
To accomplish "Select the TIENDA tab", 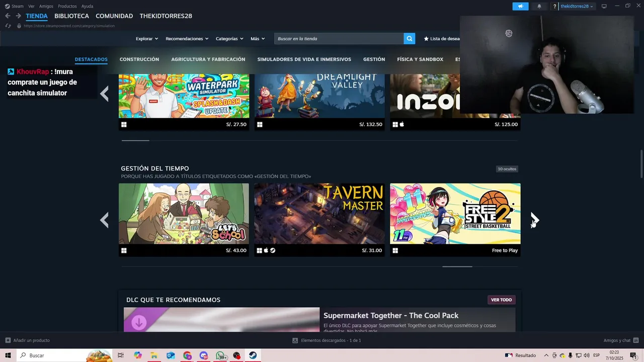I will 37,16.
